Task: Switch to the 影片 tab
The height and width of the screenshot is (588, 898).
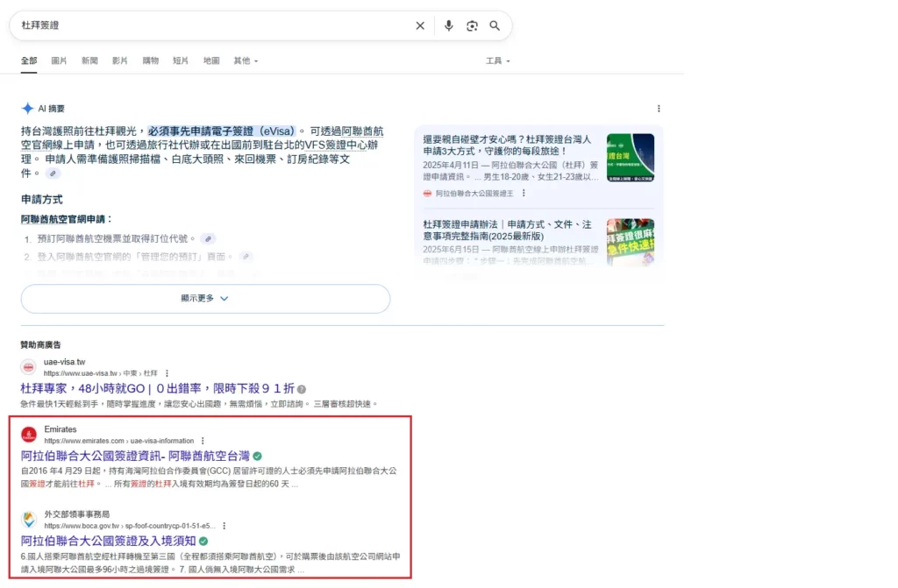Action: pyautogui.click(x=119, y=60)
